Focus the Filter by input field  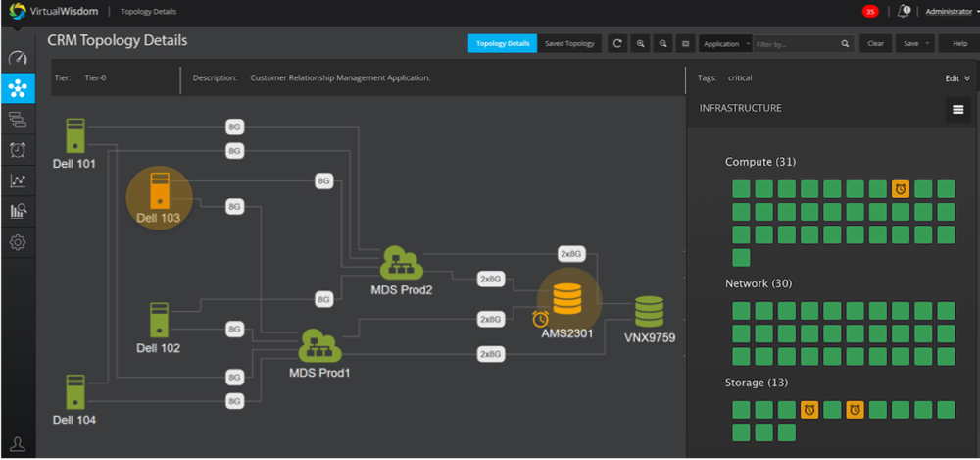coord(795,44)
